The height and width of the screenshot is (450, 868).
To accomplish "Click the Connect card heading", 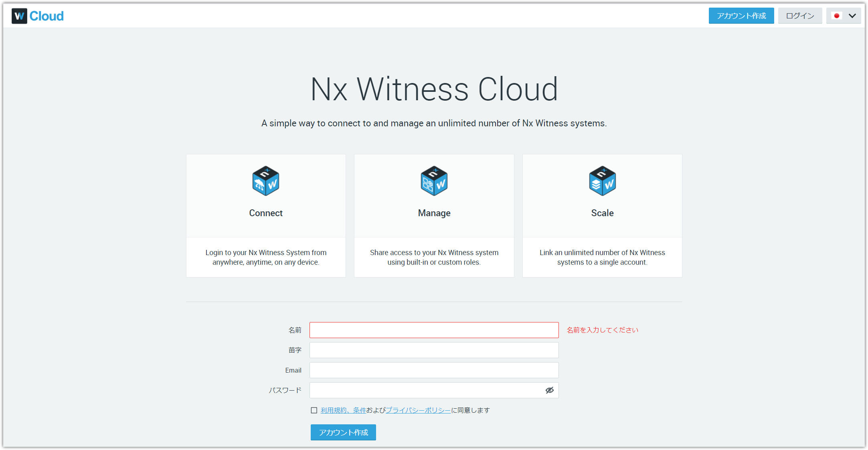I will [266, 213].
